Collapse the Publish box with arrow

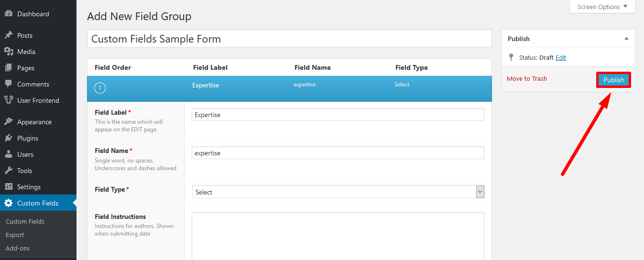[626, 39]
